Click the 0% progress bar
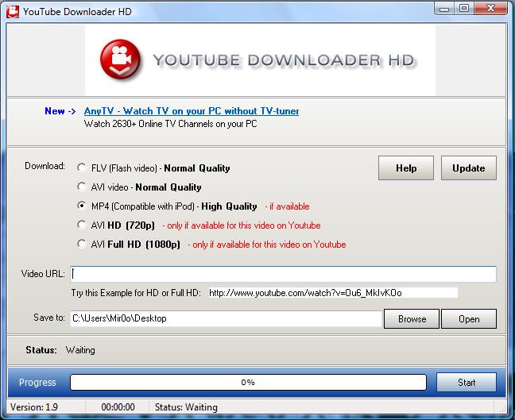515x420 pixels. click(x=248, y=382)
